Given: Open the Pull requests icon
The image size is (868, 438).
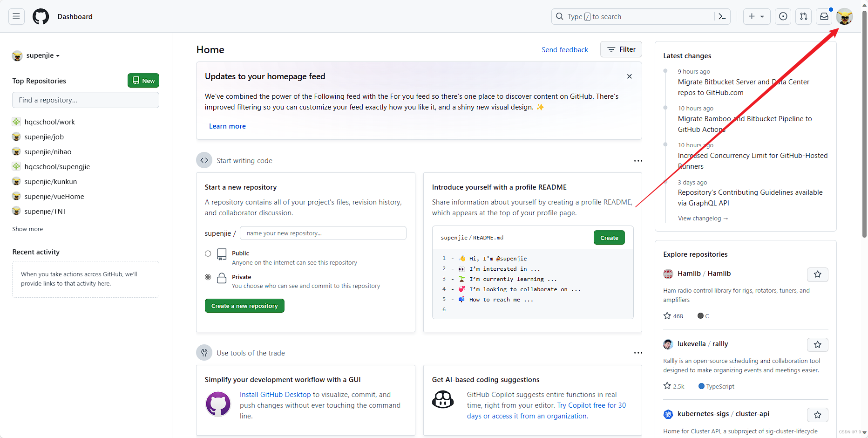Looking at the screenshot, I should coord(804,17).
